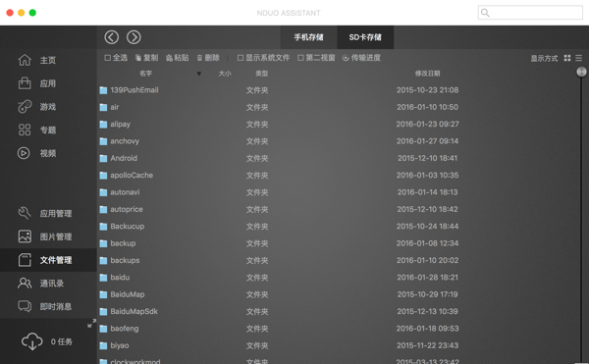
Task: Select the backups folder name
Action: tap(125, 260)
